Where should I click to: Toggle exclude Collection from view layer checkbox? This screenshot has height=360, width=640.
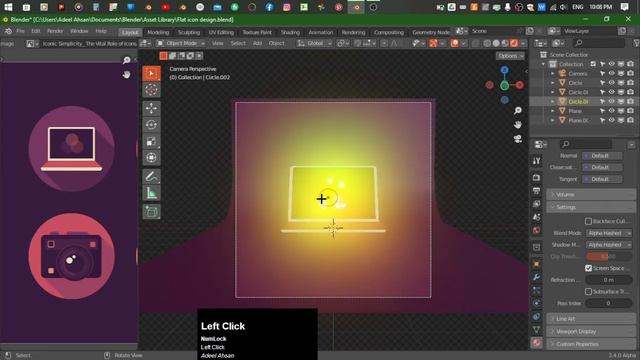click(593, 64)
